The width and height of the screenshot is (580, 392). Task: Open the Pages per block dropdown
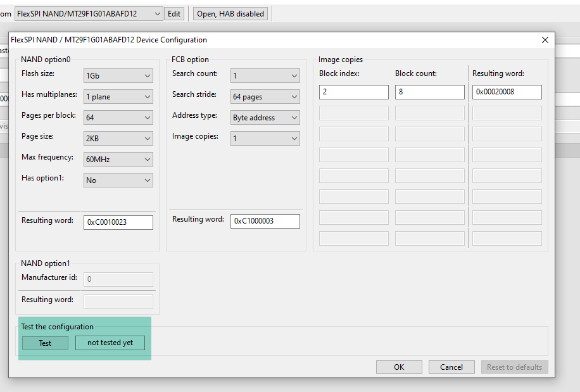click(x=118, y=118)
